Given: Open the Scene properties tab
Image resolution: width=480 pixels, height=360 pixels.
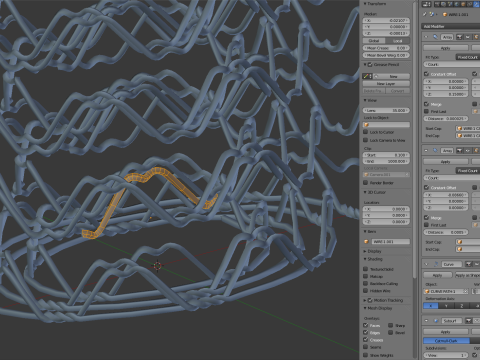Looking at the screenshot, I should pos(450,4).
